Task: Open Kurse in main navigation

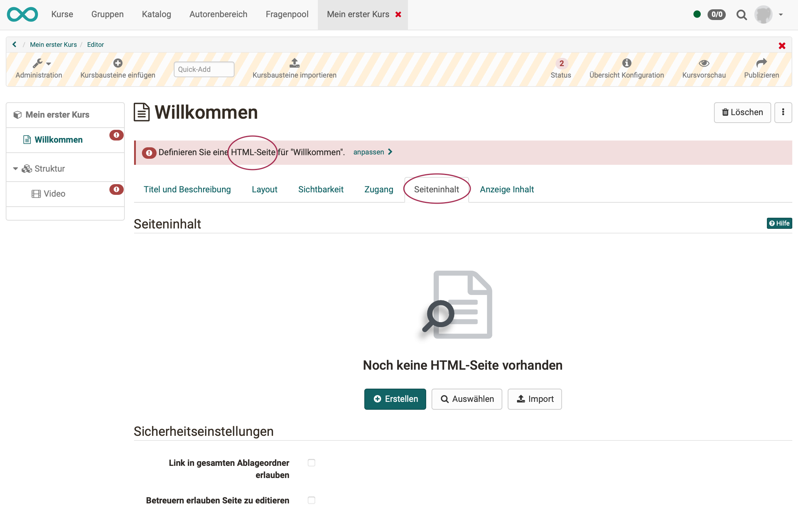Action: pyautogui.click(x=62, y=14)
